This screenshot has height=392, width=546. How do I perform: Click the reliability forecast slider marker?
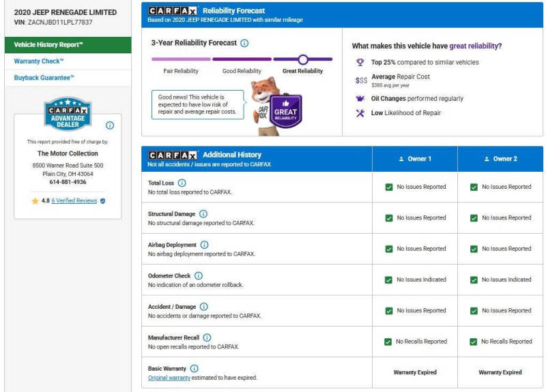coord(303,59)
